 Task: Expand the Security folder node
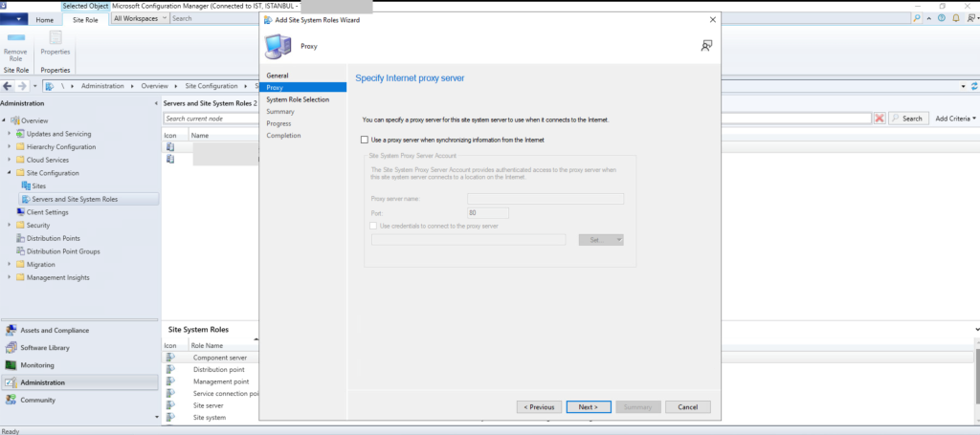(9, 226)
